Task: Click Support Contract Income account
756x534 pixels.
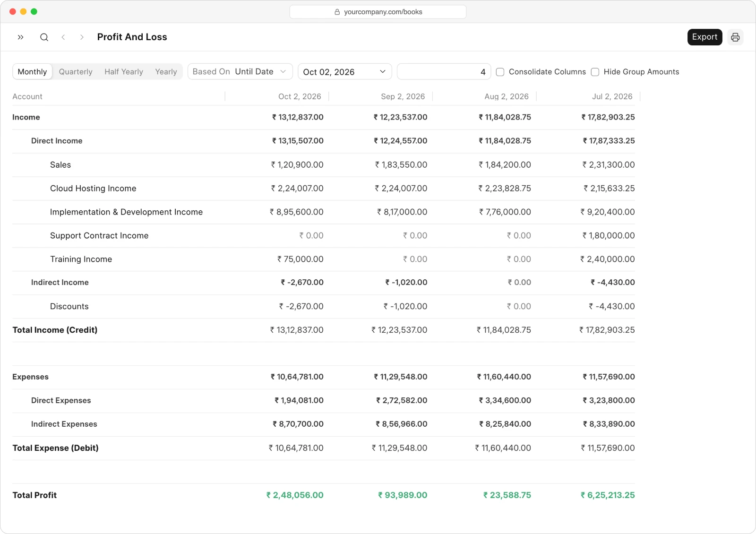Action: point(99,236)
